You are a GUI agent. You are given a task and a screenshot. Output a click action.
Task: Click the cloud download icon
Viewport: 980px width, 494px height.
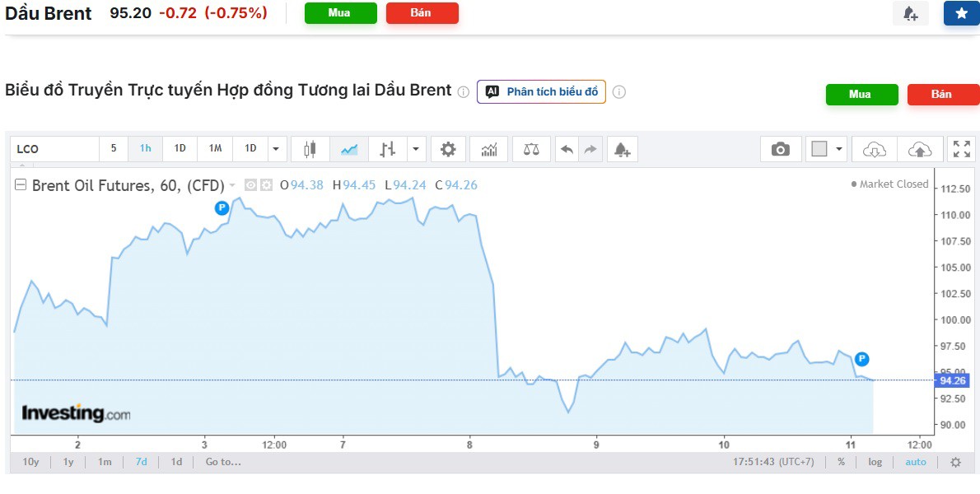pos(875,149)
